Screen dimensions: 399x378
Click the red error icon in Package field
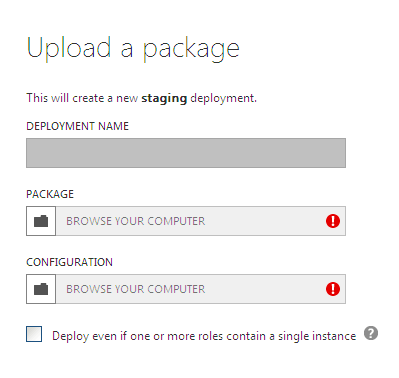tap(333, 221)
